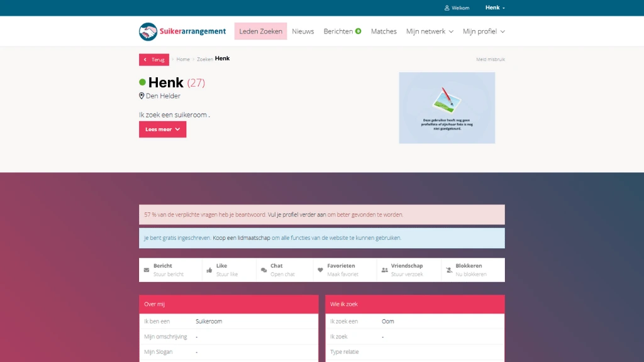Viewport: 644px width, 362px height.
Task: Click the Suikerarrangement handshake logo
Action: click(148, 31)
